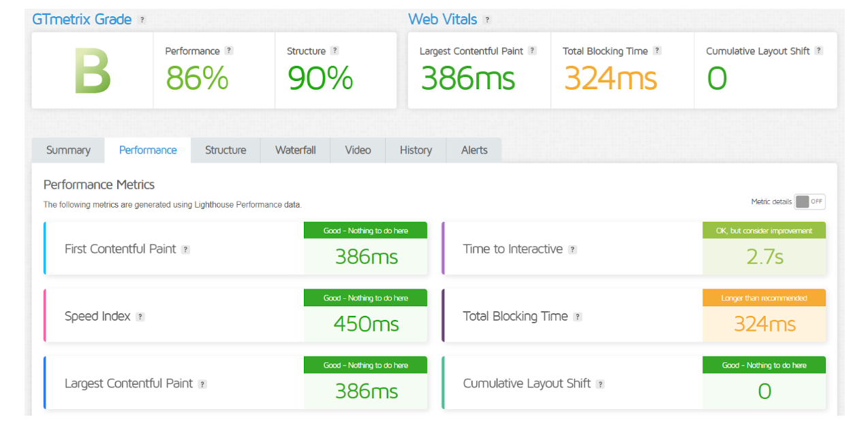The image size is (868, 437).
Task: Click the 86% Performance score
Action: coord(197,78)
